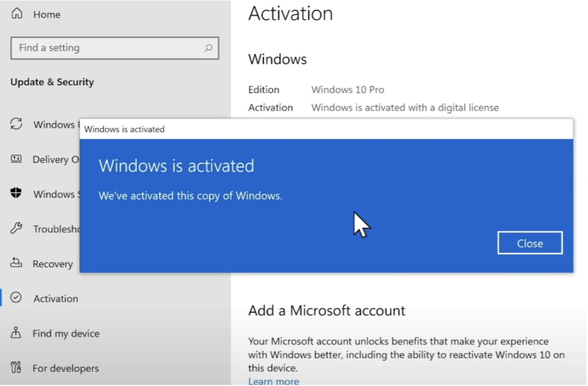Open Recovery using its sidebar icon

17,264
